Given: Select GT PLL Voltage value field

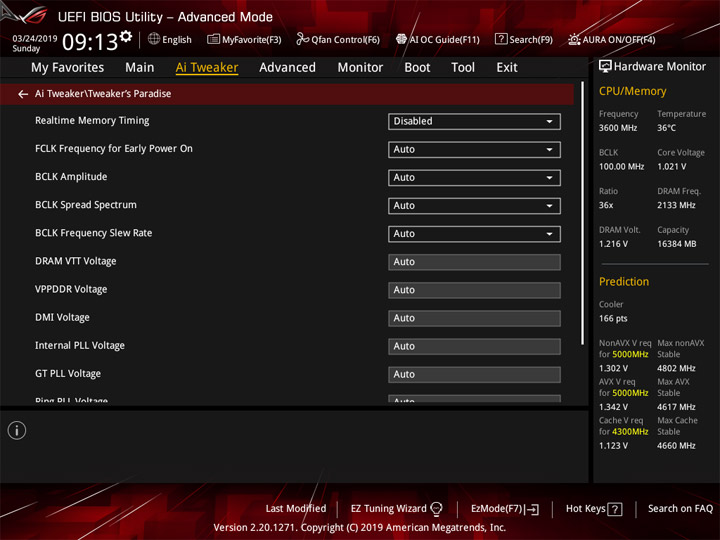Looking at the screenshot, I should tap(474, 374).
